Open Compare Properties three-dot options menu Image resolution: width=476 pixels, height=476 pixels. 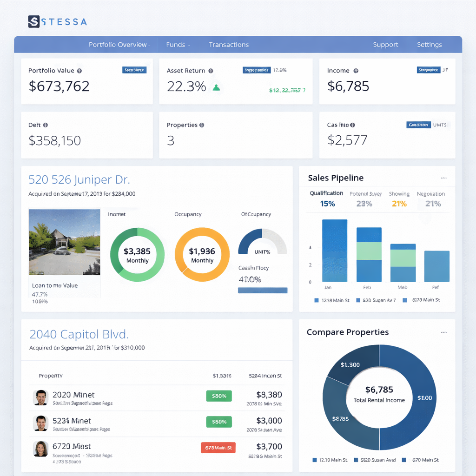click(x=443, y=332)
